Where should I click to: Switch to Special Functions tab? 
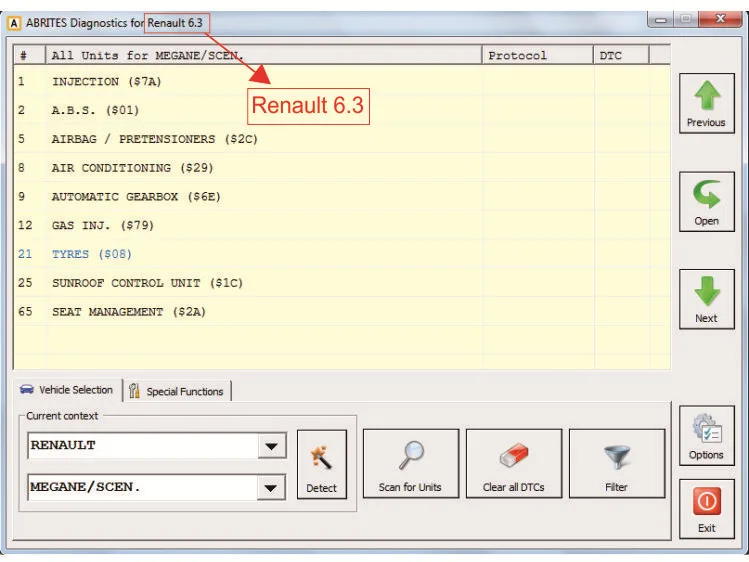[177, 391]
